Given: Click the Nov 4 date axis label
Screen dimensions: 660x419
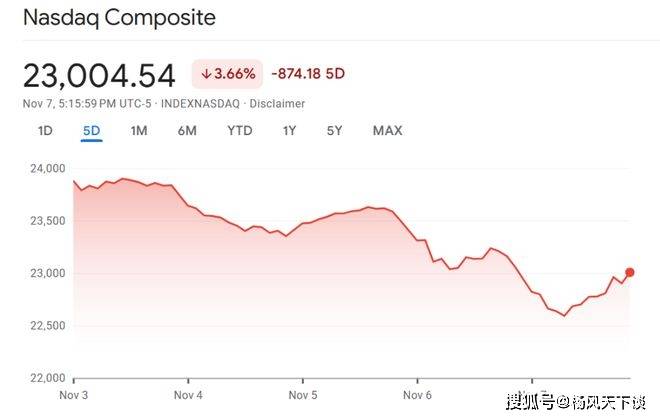Looking at the screenshot, I should (x=188, y=395).
